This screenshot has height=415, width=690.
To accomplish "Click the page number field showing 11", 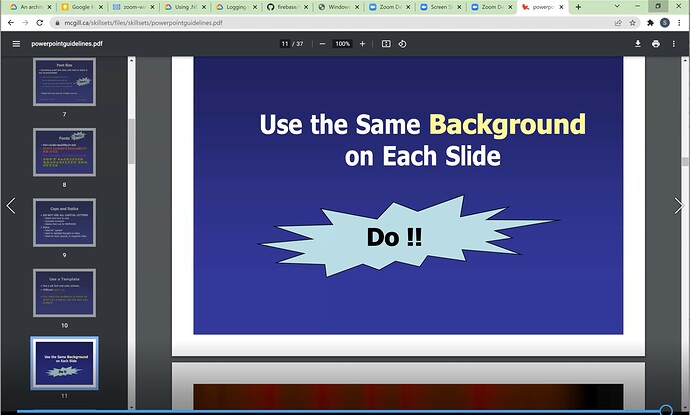I will [x=285, y=44].
